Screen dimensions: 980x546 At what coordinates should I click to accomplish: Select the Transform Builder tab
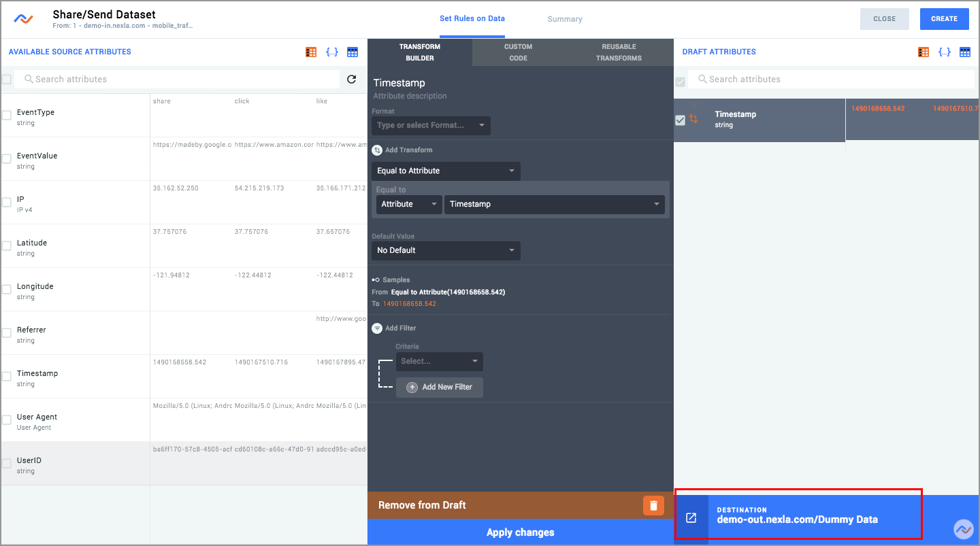(x=420, y=52)
